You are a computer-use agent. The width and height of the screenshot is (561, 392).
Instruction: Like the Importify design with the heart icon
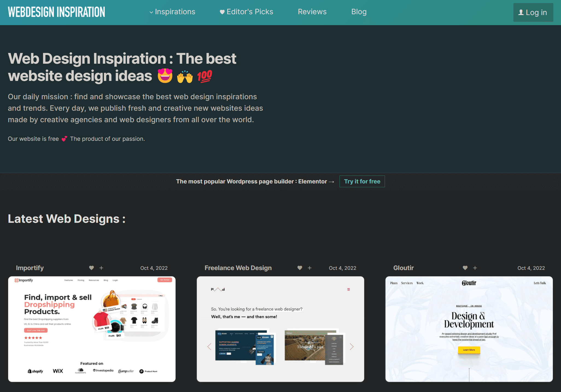(x=92, y=268)
